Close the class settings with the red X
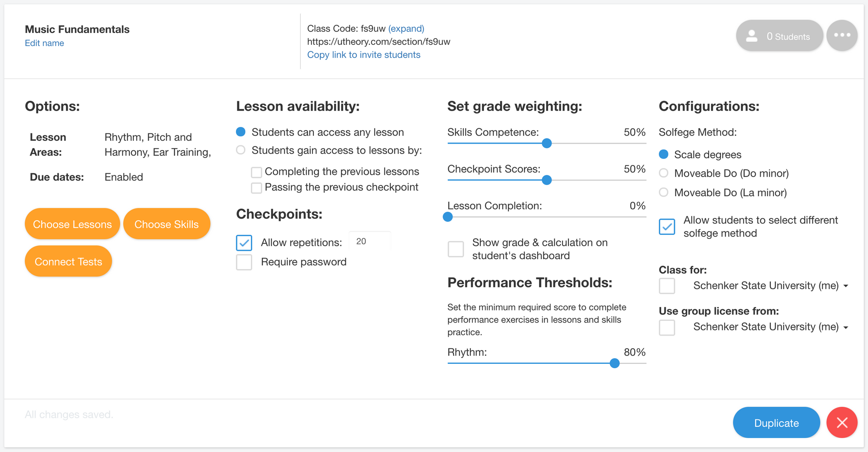Image resolution: width=868 pixels, height=452 pixels. pos(842,422)
